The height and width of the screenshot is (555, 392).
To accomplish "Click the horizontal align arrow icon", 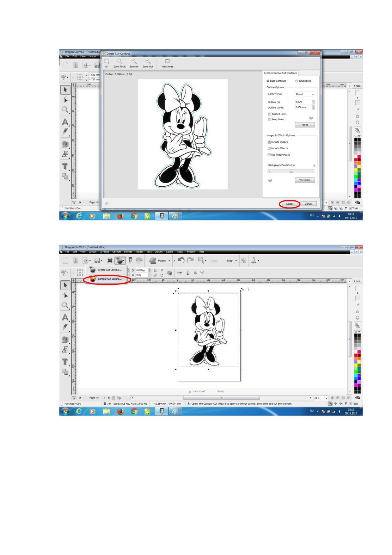I will [179, 273].
